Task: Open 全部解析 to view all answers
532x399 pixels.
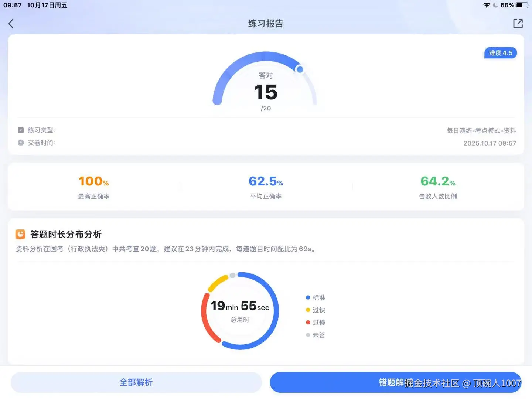Action: click(136, 382)
